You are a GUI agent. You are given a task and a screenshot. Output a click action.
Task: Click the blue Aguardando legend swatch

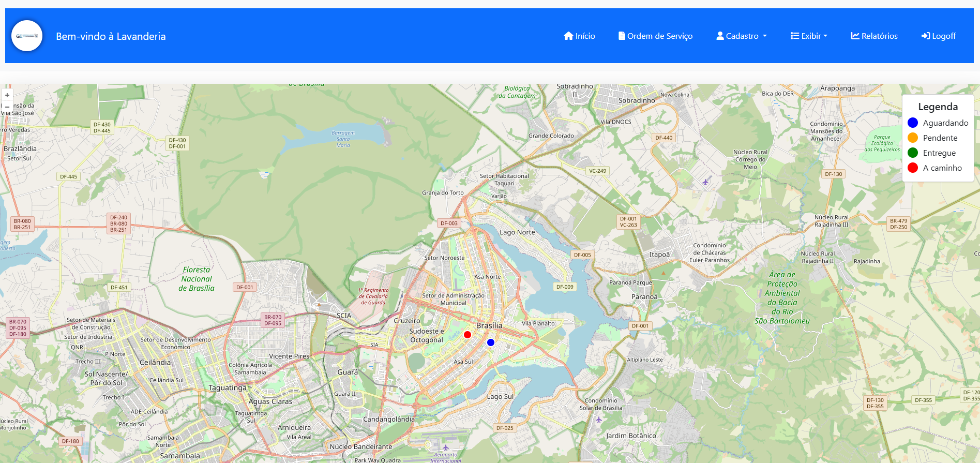(913, 123)
